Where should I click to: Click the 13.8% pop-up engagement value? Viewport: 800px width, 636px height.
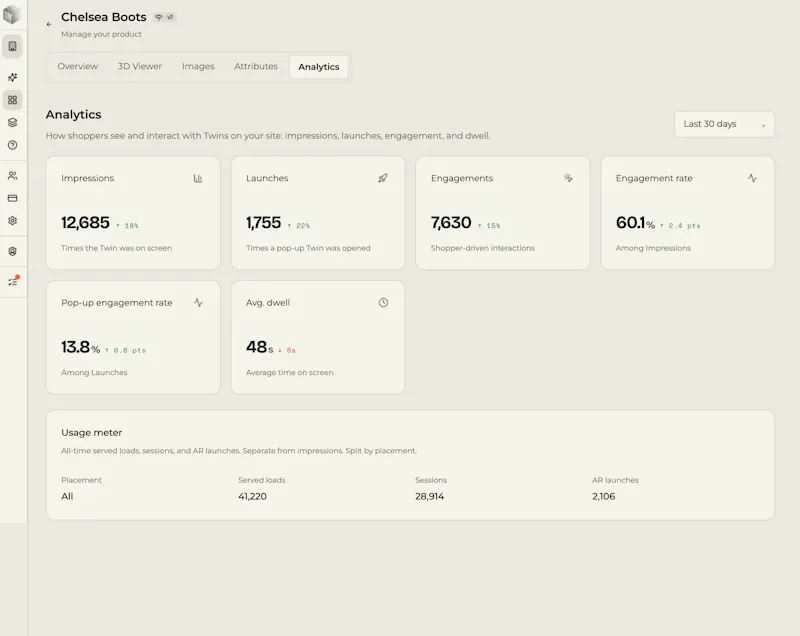point(81,347)
